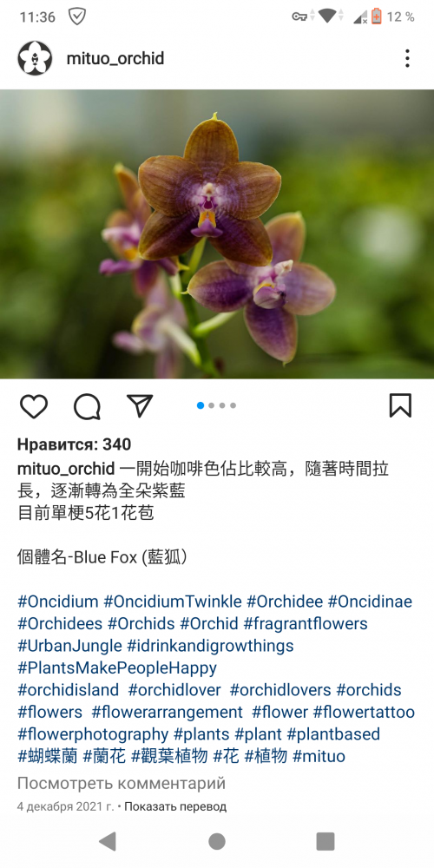This screenshot has height=868, width=434.
Task: Open the #OncidiumTwinkle hashtag
Action: pos(173,602)
